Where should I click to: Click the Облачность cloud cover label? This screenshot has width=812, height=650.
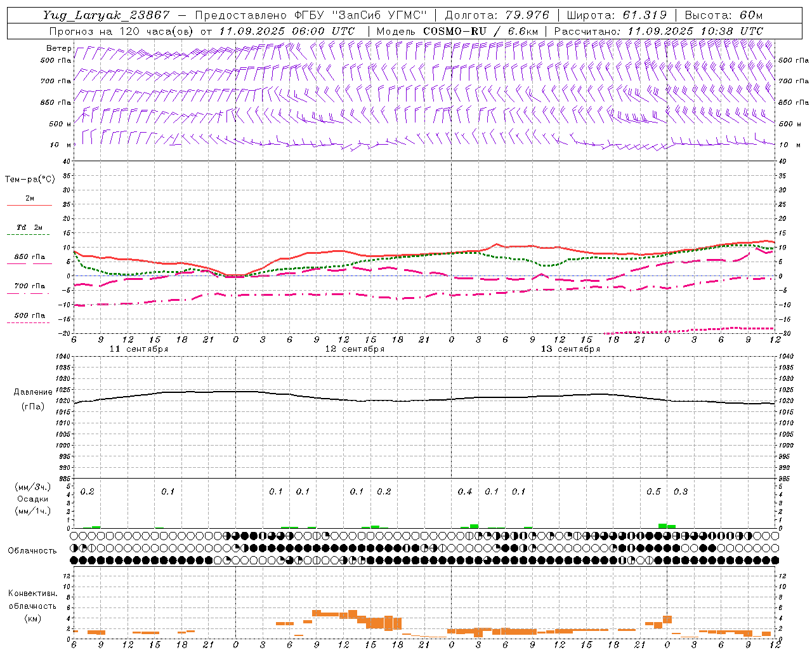point(32,551)
